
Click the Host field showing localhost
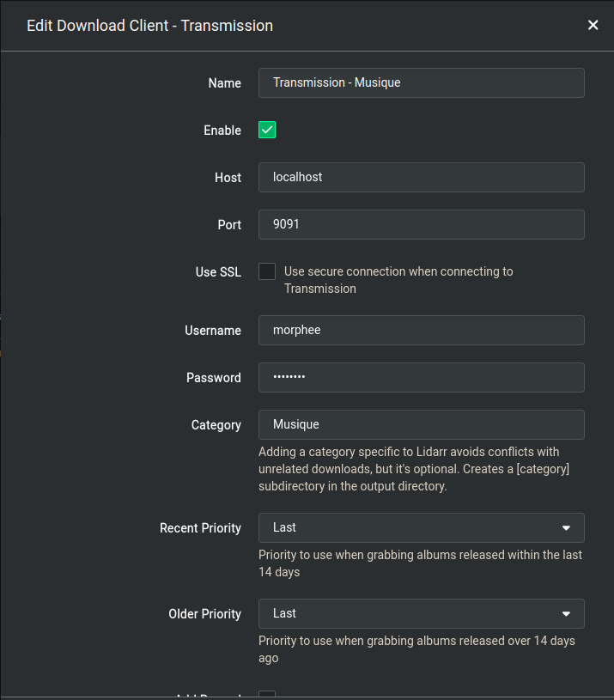(x=421, y=177)
